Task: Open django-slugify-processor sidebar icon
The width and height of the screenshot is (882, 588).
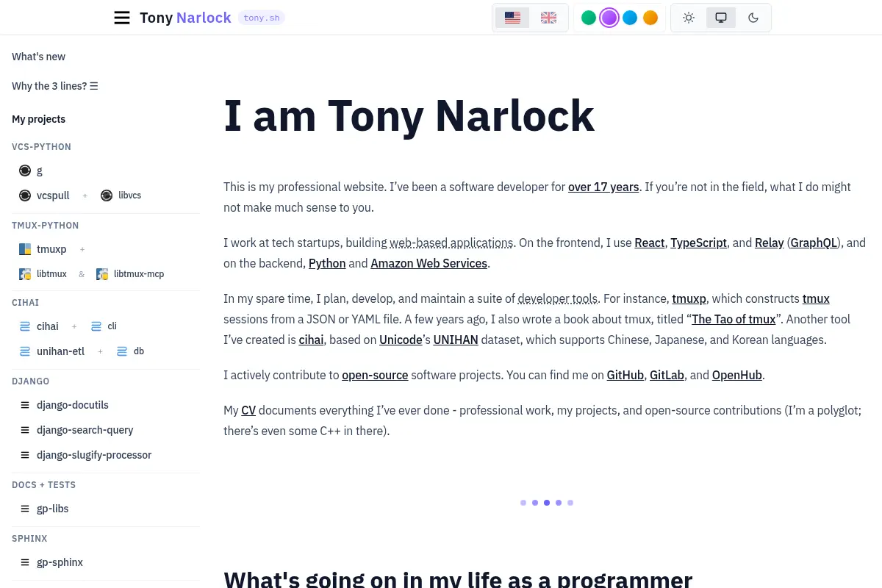Action: point(25,455)
